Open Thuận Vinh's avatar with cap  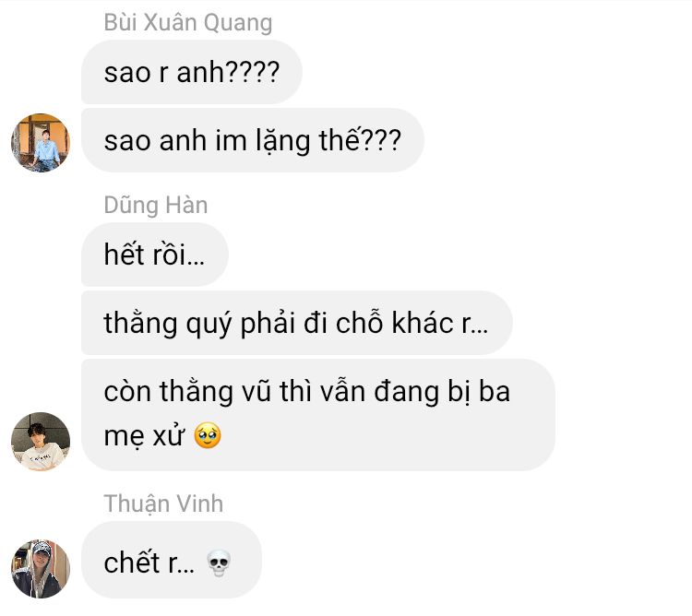(x=41, y=569)
